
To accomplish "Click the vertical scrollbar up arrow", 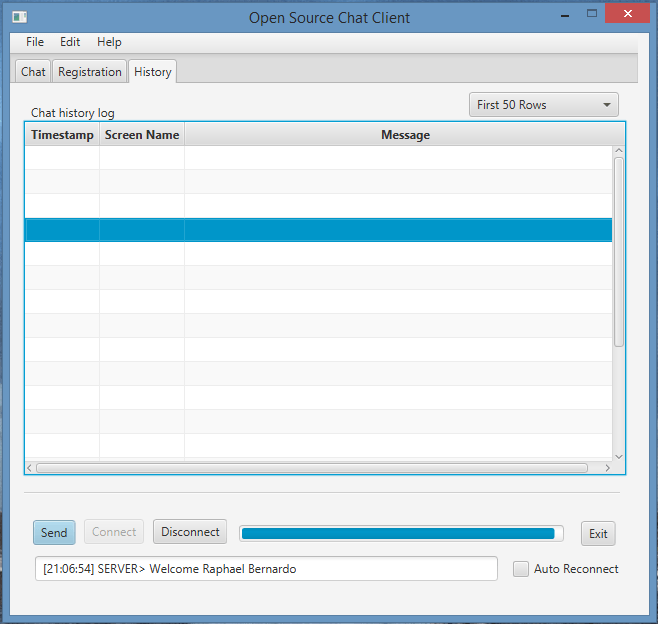I will tap(618, 152).
